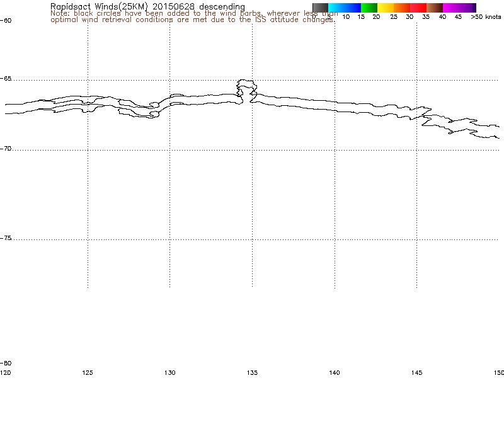
Task: Click the cyan-blue segment of the color scale
Action: [x=345, y=8]
